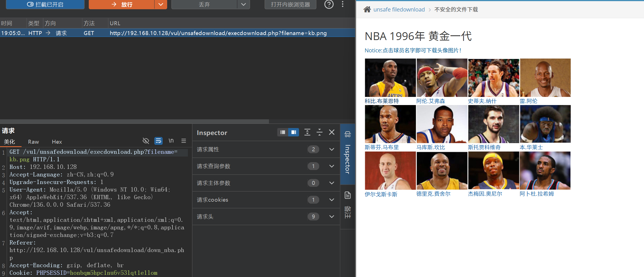Click the 阿伦.艾弗森 download link
The height and width of the screenshot is (277, 644).
(x=430, y=101)
